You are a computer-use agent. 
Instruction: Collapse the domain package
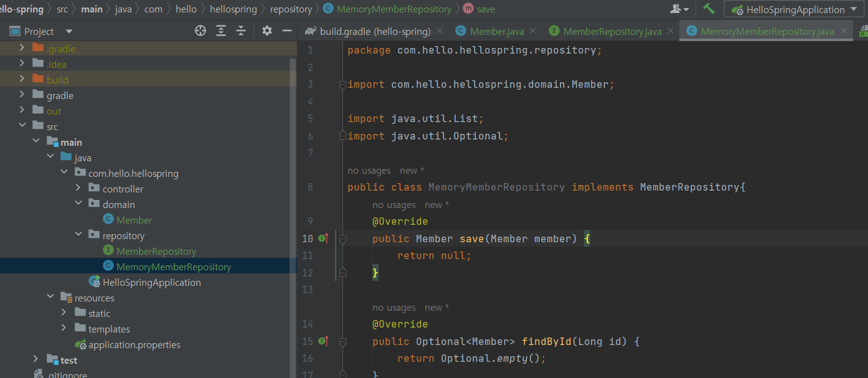tap(78, 204)
